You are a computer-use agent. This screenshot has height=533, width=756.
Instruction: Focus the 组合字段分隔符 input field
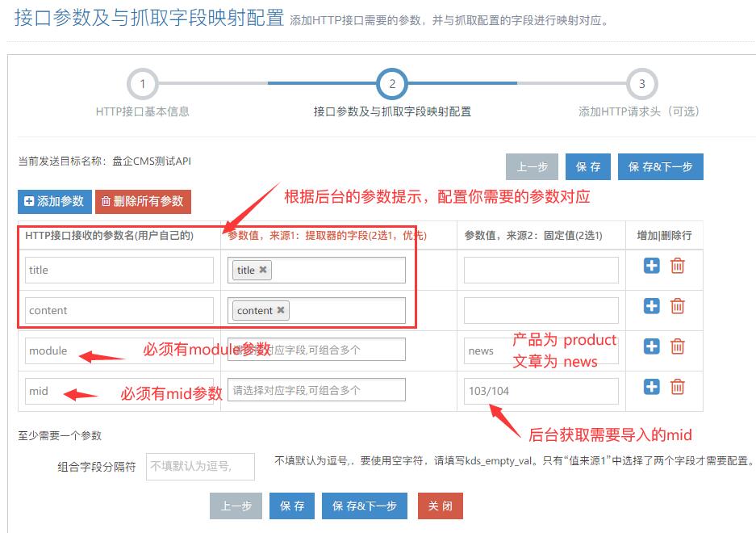200,467
